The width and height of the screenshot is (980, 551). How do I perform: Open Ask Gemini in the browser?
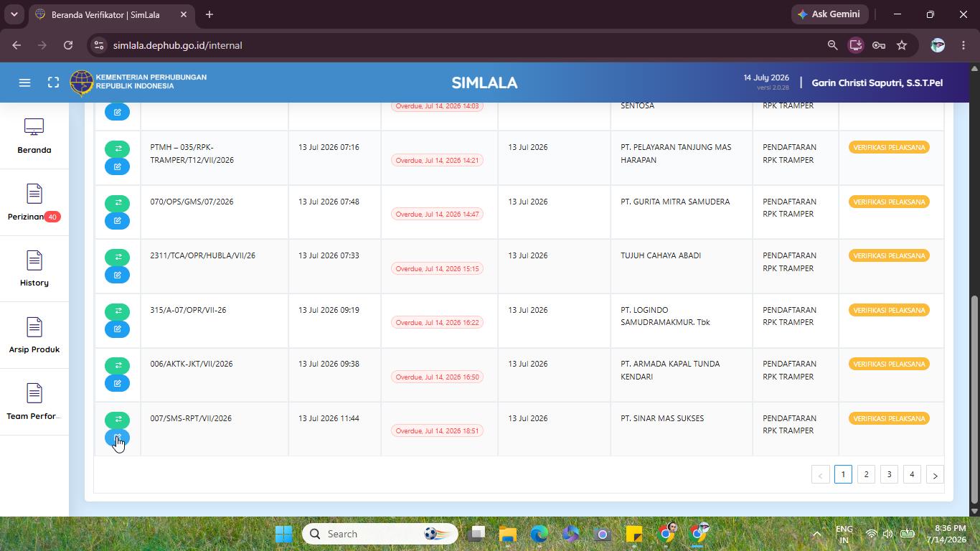829,14
